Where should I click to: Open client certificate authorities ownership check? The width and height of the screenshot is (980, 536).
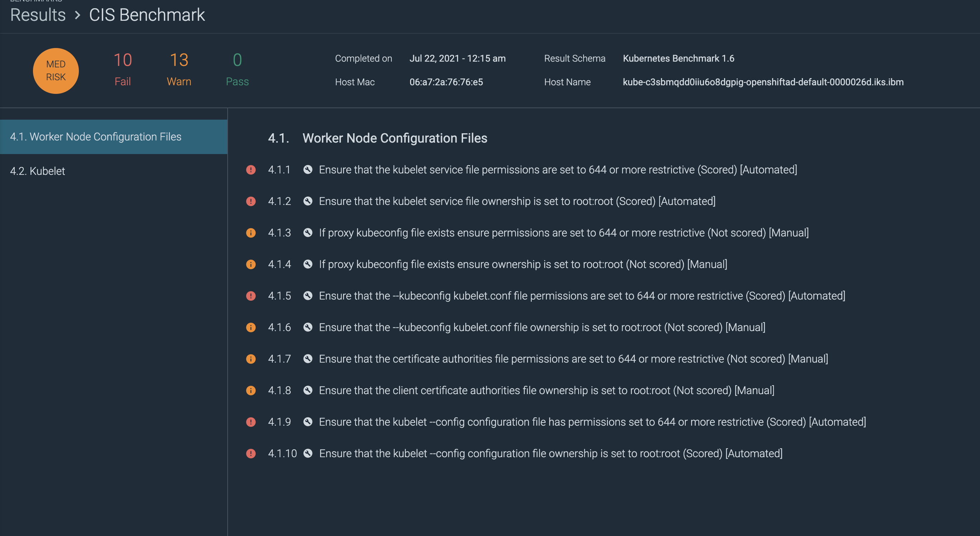coord(547,391)
